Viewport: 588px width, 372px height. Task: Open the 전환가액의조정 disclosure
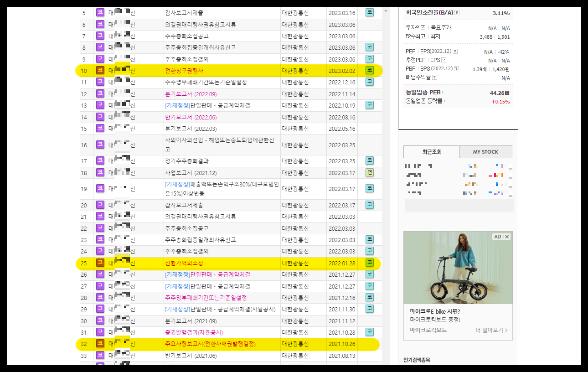[184, 263]
